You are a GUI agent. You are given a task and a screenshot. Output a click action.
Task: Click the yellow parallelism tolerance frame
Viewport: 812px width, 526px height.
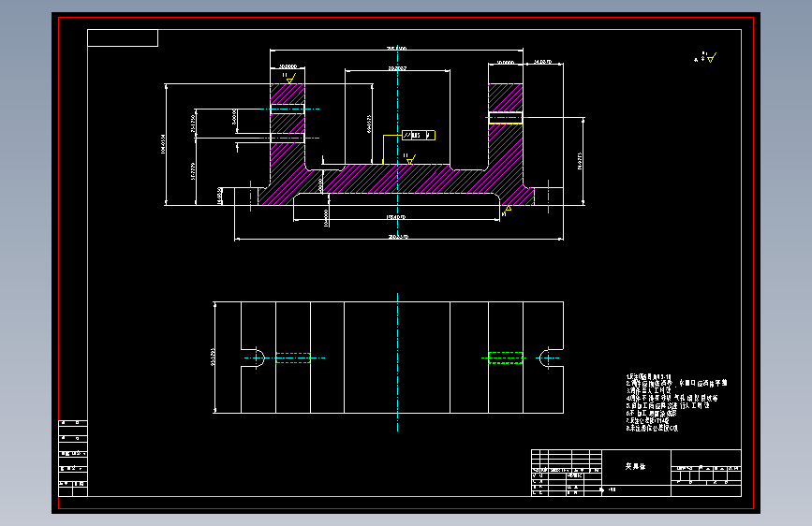point(419,136)
